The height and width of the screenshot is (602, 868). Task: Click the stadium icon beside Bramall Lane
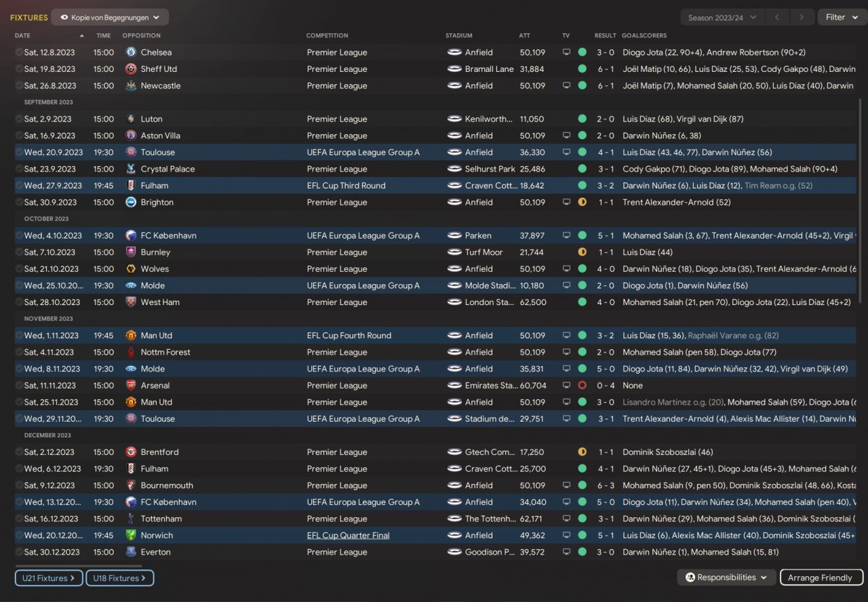(x=454, y=69)
